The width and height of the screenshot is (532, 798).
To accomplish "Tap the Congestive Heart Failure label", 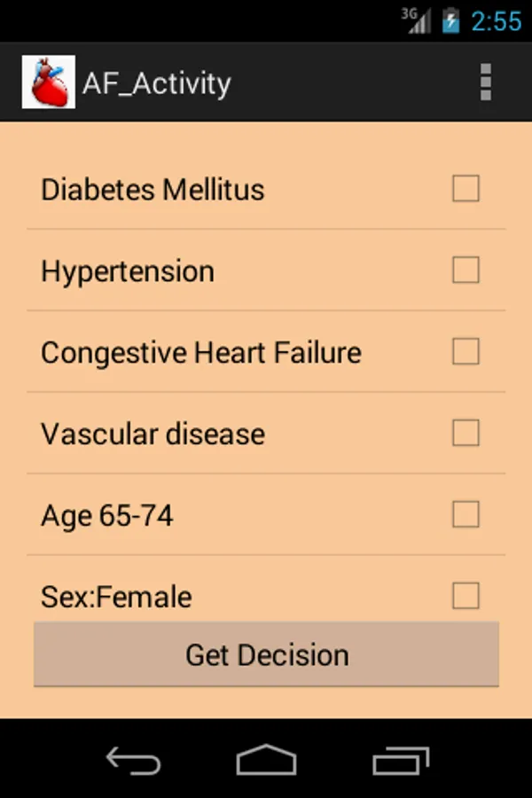I will coord(201,353).
